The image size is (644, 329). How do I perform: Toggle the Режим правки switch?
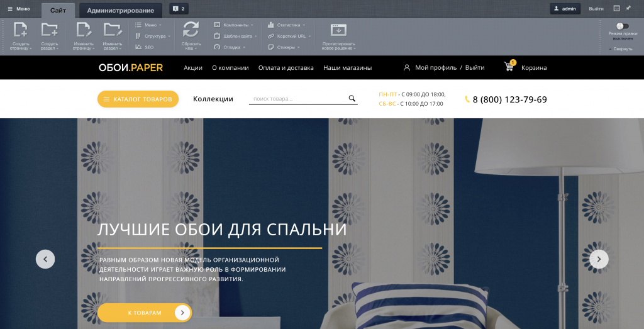(623, 26)
